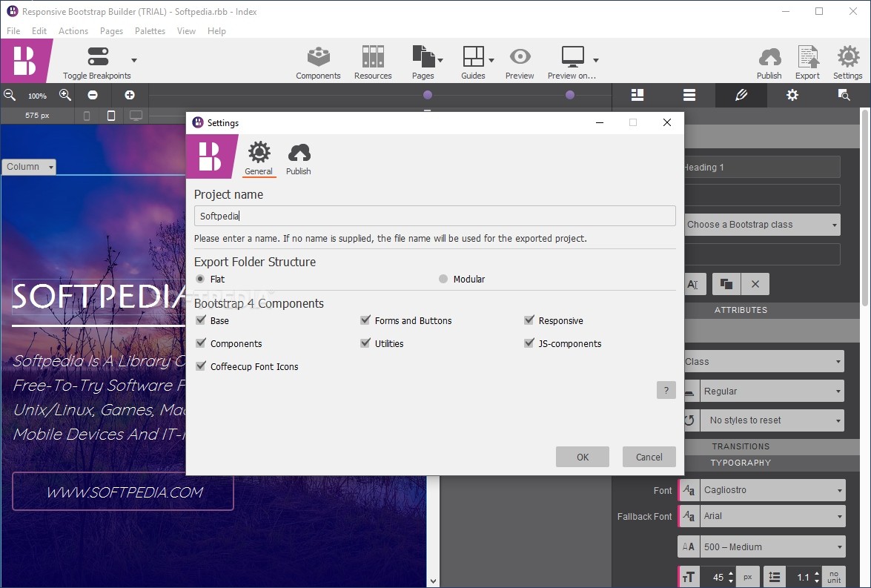Click the add breakpoint plus circle
871x588 pixels.
(130, 95)
